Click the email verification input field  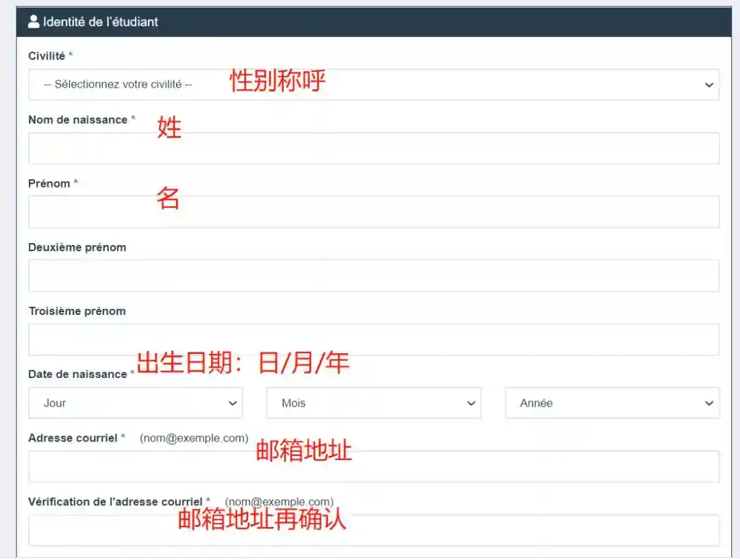[x=373, y=531]
